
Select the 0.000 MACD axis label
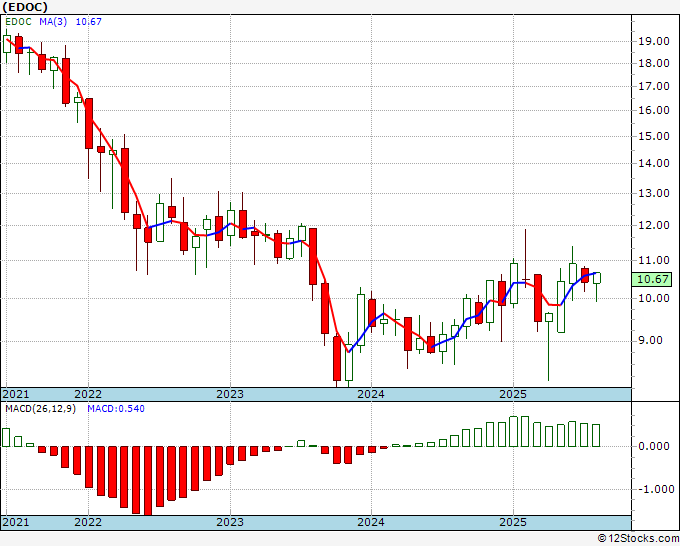coord(654,446)
